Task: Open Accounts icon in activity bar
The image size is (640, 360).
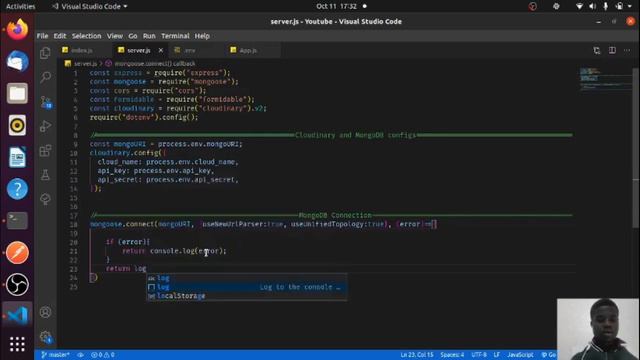Action: point(45,312)
